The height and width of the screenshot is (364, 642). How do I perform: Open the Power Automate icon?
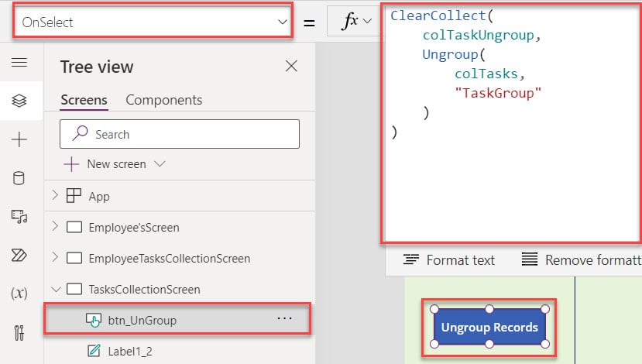19,255
